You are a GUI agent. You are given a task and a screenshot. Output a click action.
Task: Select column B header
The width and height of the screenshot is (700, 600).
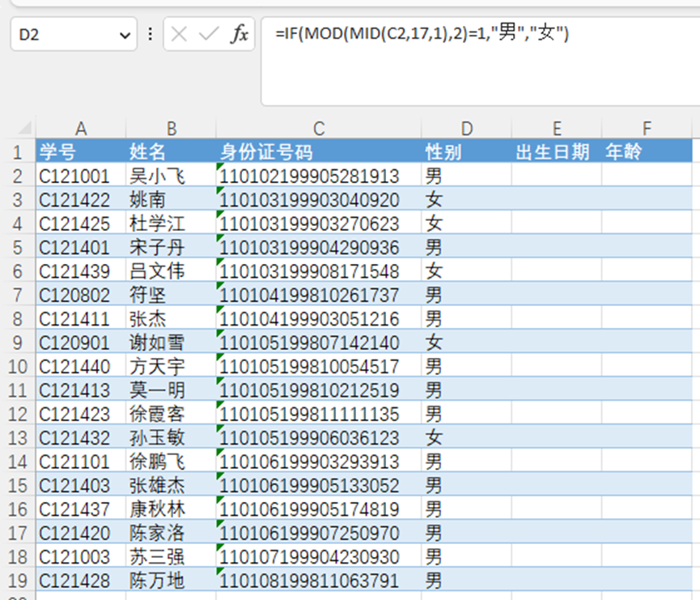(x=171, y=129)
